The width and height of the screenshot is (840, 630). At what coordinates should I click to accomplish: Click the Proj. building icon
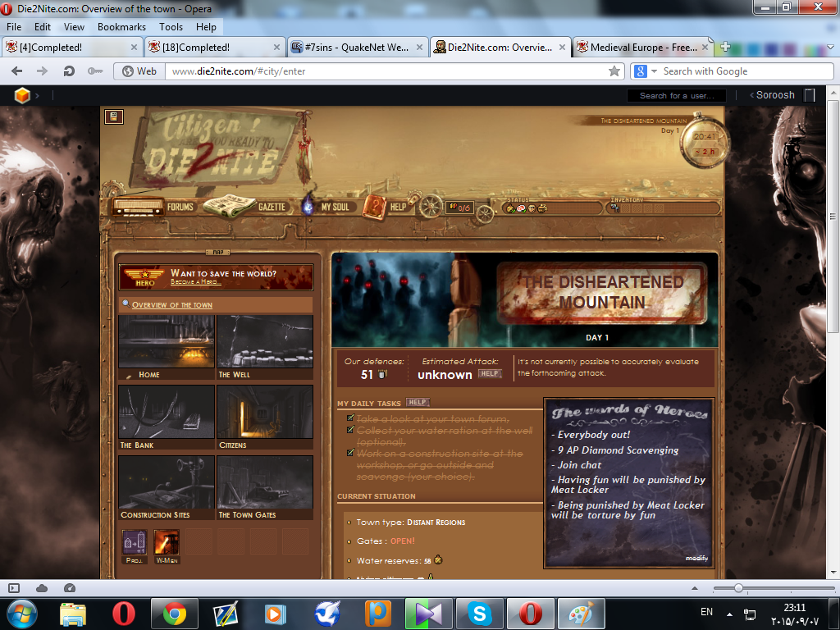point(135,543)
